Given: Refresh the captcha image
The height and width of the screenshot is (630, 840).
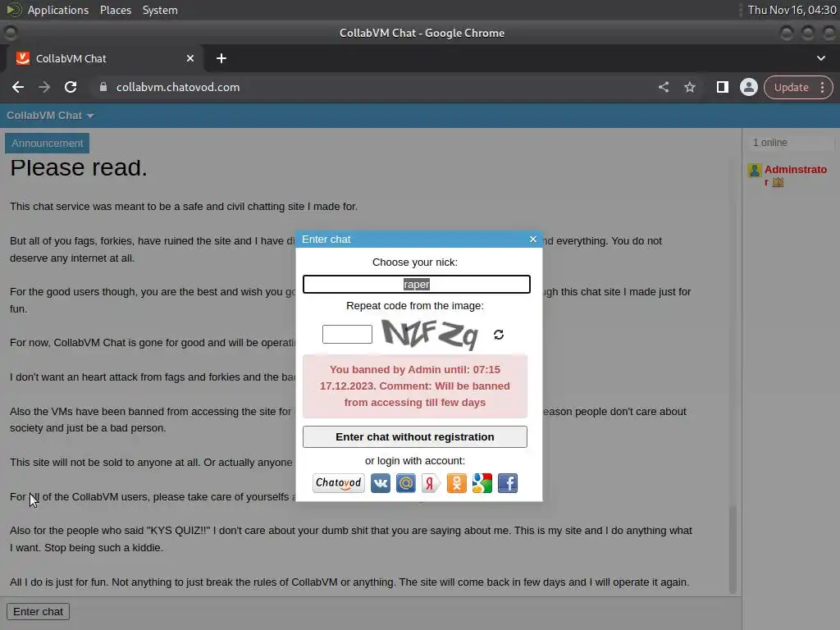Looking at the screenshot, I should [x=498, y=335].
